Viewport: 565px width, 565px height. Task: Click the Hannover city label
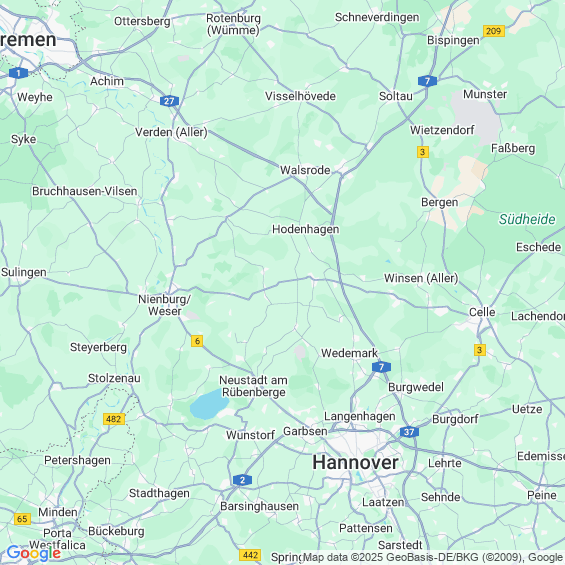[x=355, y=462]
